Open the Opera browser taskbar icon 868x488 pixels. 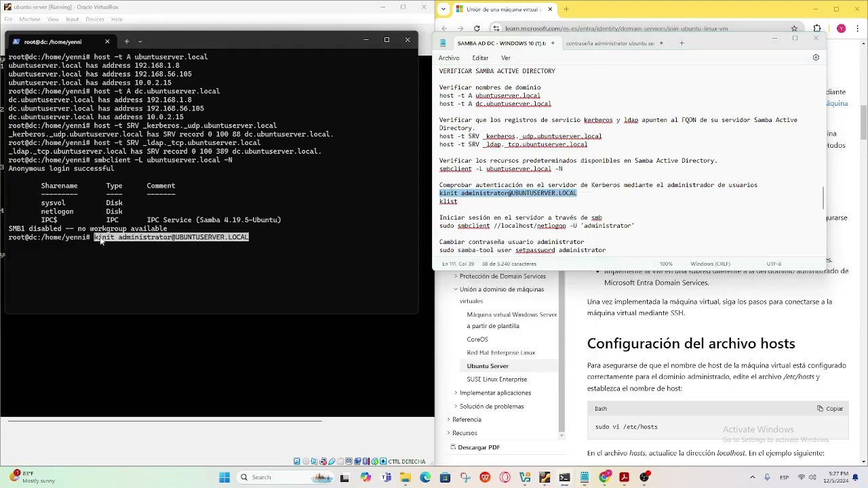505,477
